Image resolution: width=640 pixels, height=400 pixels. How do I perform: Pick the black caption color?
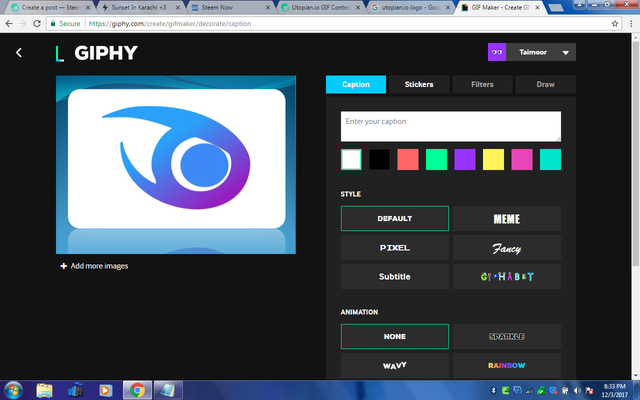click(379, 160)
